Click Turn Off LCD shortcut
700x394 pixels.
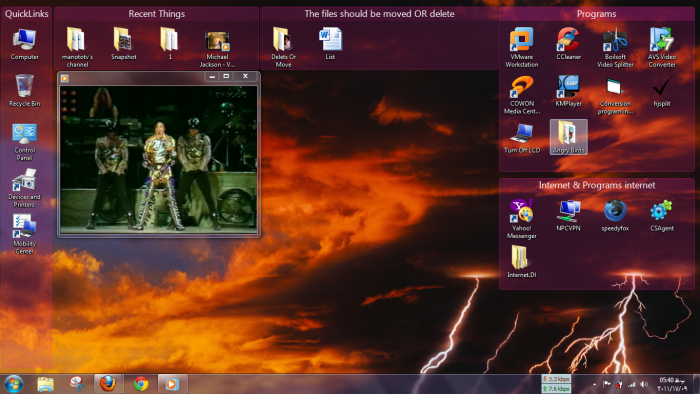pyautogui.click(x=522, y=138)
